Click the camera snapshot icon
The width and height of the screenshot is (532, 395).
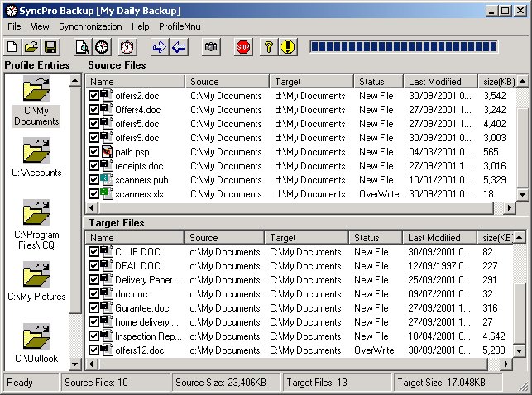point(211,47)
